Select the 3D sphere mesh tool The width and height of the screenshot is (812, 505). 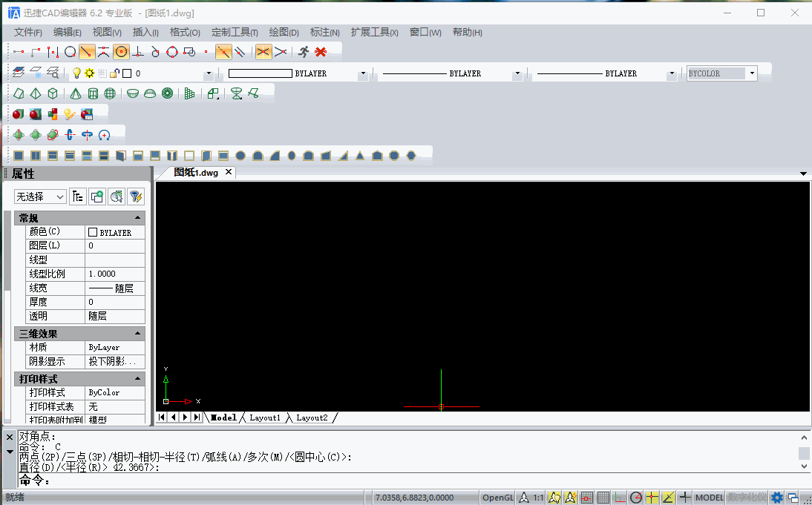pos(110,93)
